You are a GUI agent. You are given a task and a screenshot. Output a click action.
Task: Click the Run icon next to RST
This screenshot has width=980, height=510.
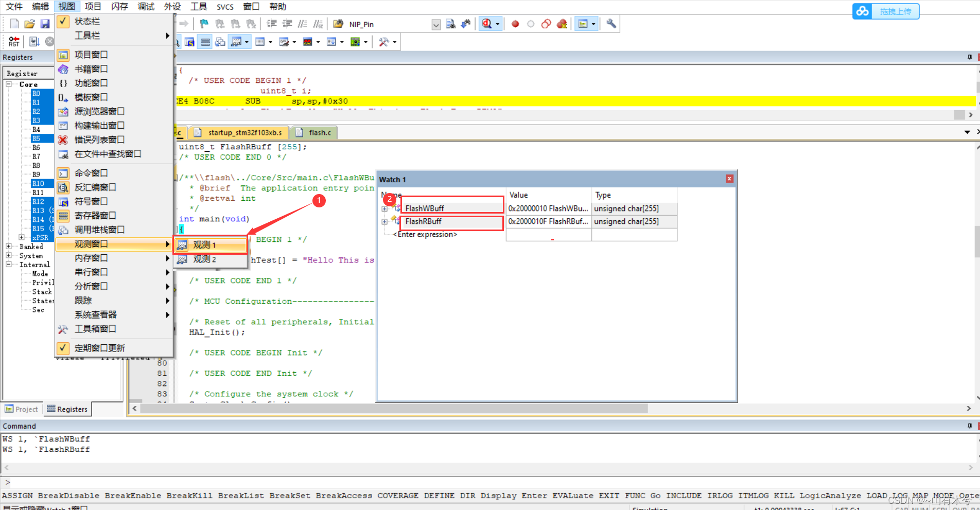[x=34, y=42]
